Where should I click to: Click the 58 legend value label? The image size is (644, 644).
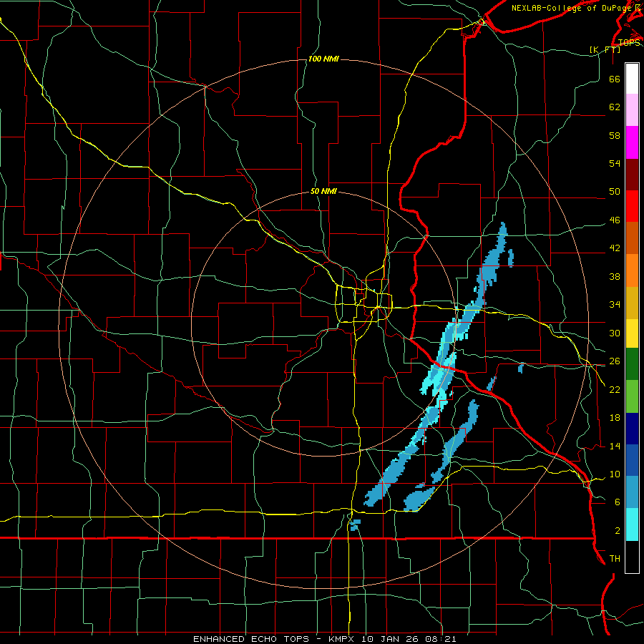[x=615, y=135]
